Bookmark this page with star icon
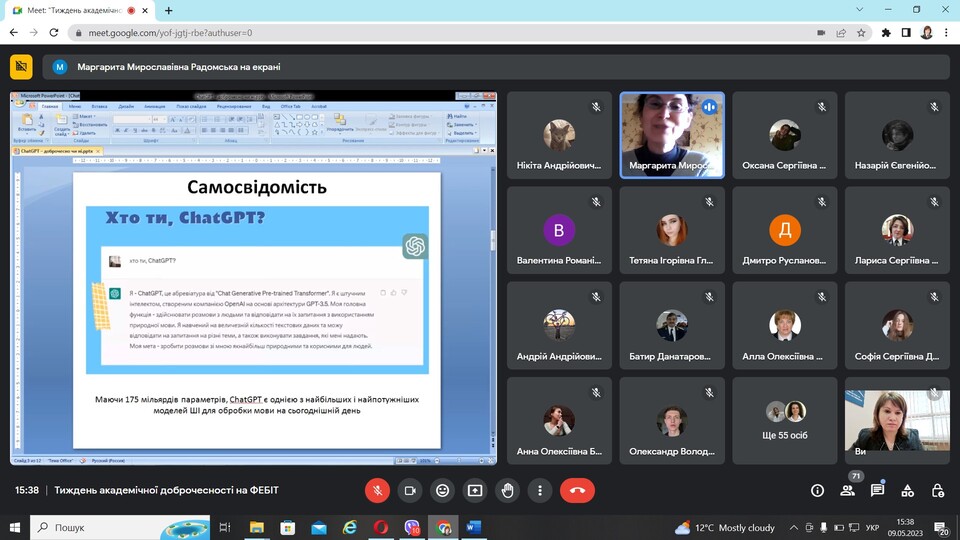Image resolution: width=960 pixels, height=540 pixels. click(x=861, y=32)
